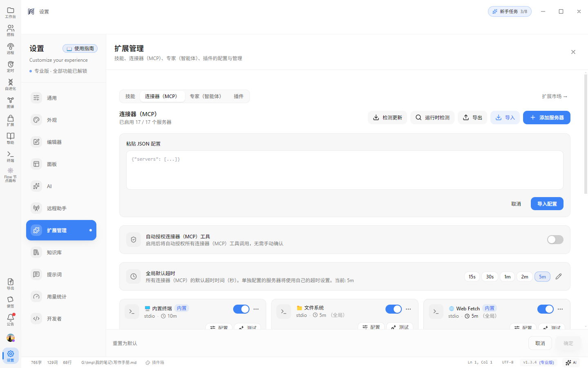Select the 自进化 DNA icon
This screenshot has width=588, height=368.
11,85
